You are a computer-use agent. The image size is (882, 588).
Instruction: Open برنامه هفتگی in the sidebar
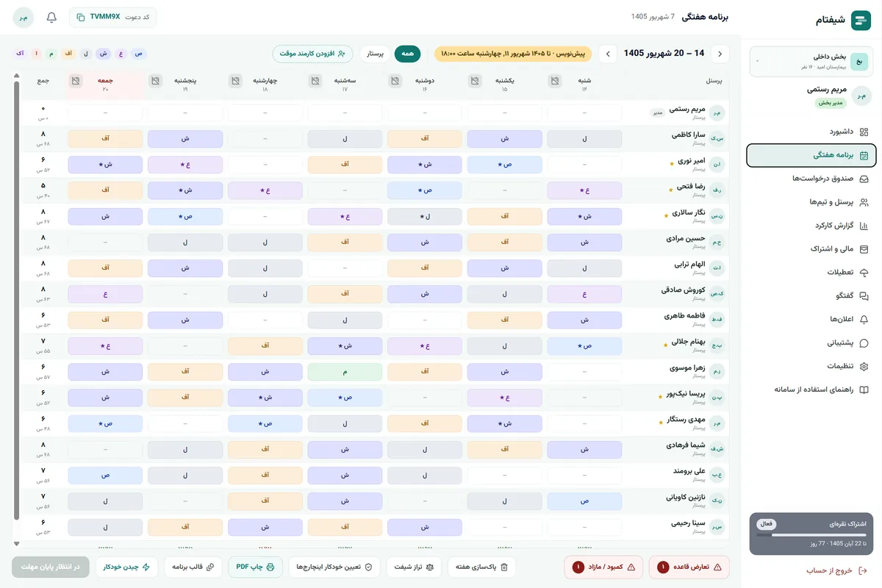click(811, 155)
